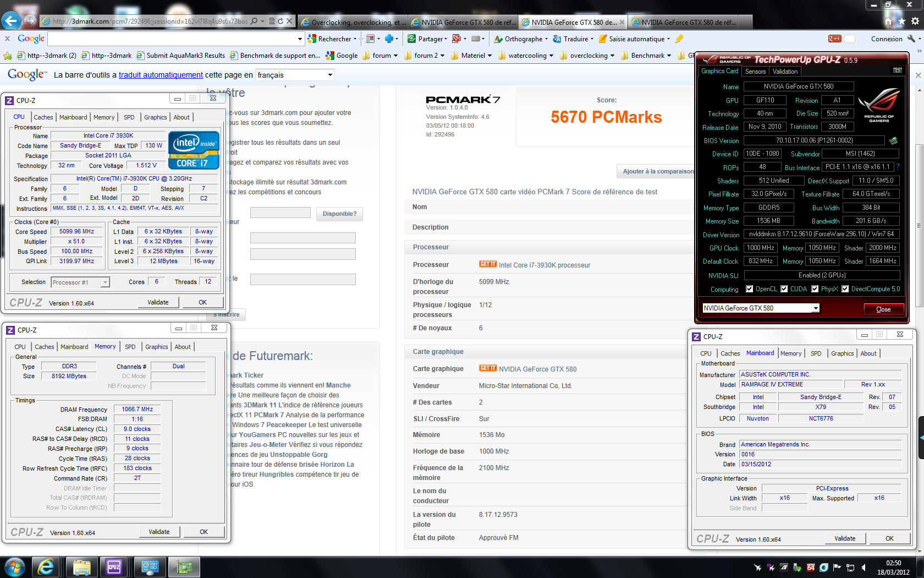Image resolution: width=924 pixels, height=578 pixels.
Task: Click the Google toolbar highlighter pencil icon
Action: 679,39
